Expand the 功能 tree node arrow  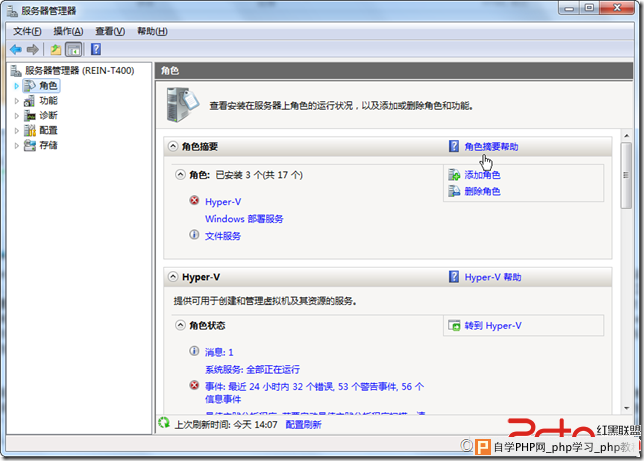click(16, 101)
